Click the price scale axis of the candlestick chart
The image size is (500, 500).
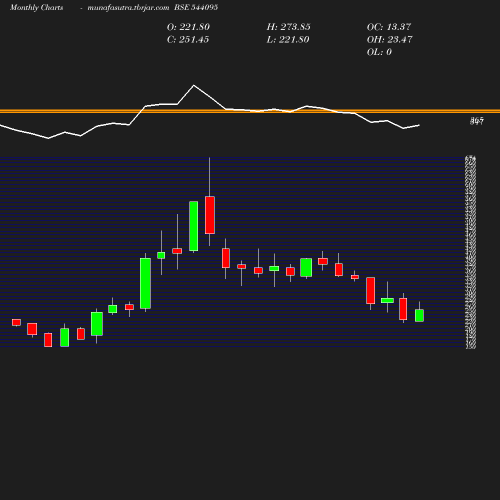coord(470,253)
